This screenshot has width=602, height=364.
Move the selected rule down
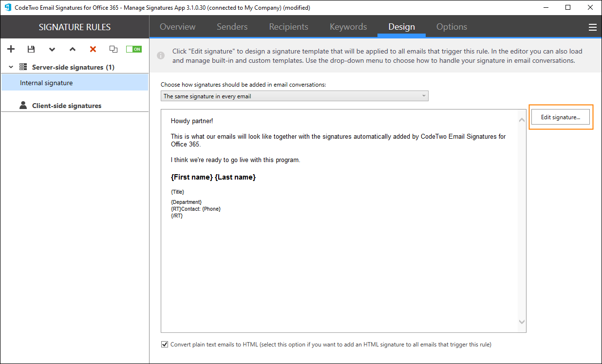pyautogui.click(x=52, y=49)
